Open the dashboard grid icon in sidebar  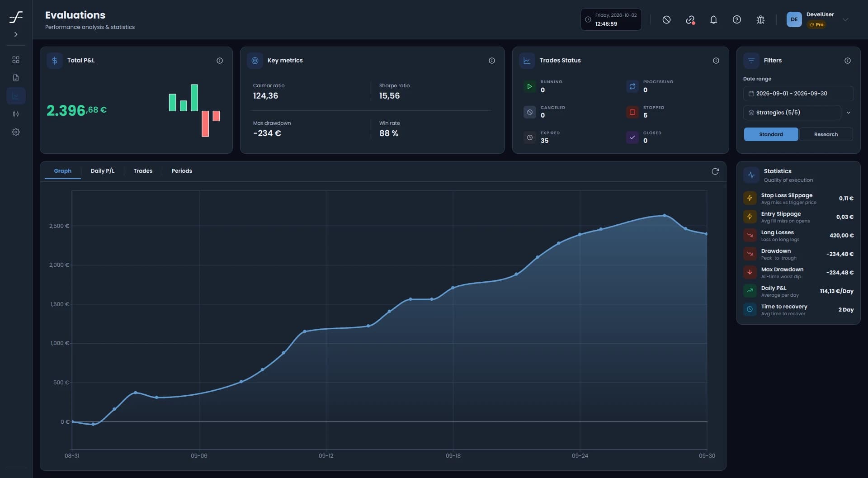pyautogui.click(x=16, y=60)
